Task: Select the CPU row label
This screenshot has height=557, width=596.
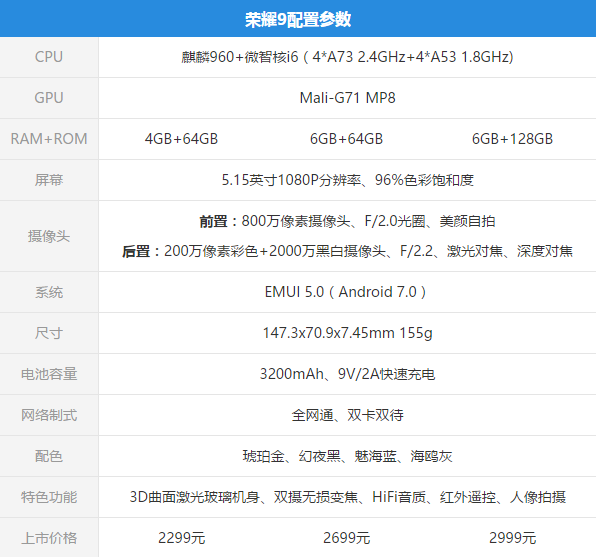Action: [49, 57]
